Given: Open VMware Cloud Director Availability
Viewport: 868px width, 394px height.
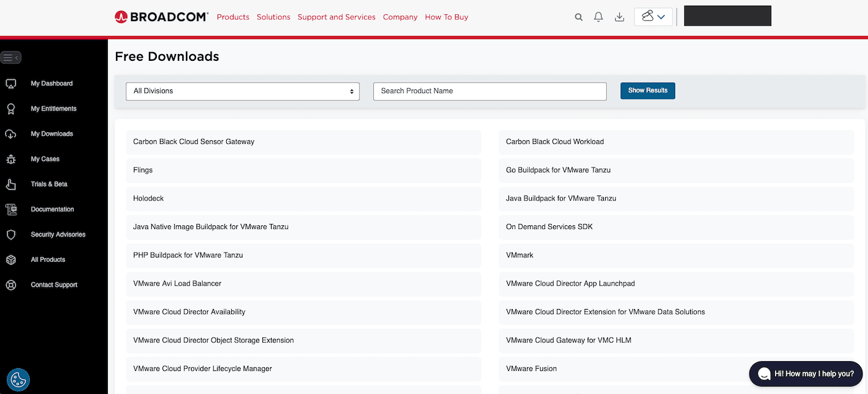Looking at the screenshot, I should click(303, 312).
